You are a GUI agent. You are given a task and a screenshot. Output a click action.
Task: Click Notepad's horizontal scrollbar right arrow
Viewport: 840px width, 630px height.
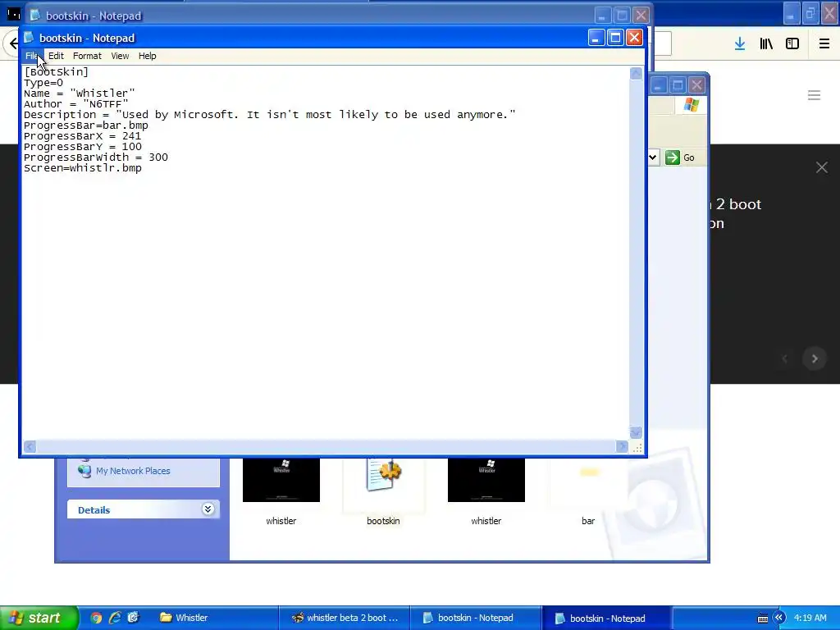[x=622, y=447]
